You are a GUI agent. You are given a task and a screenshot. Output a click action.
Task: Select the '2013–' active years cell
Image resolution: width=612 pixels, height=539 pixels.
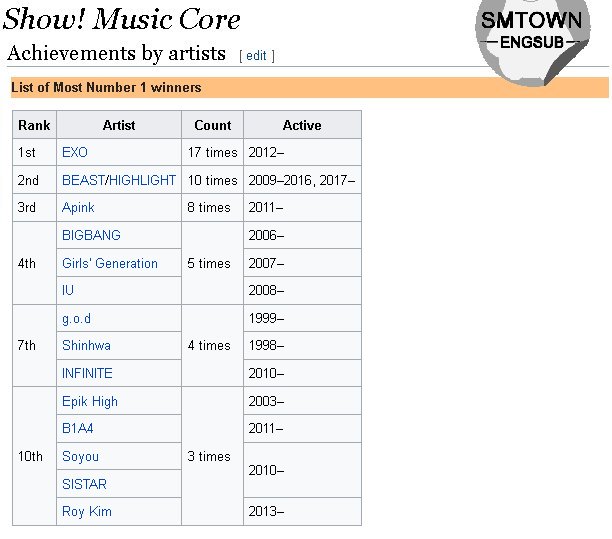(302, 512)
